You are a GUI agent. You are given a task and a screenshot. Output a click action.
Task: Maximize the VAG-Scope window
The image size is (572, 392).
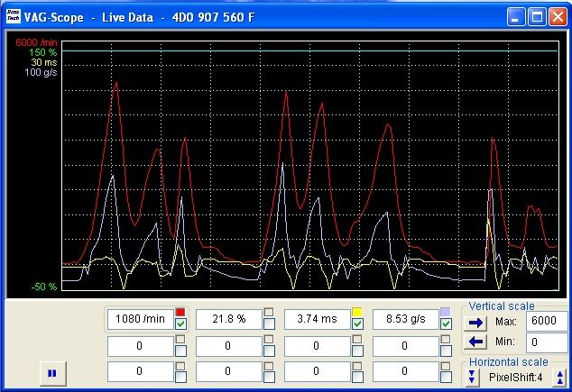536,16
